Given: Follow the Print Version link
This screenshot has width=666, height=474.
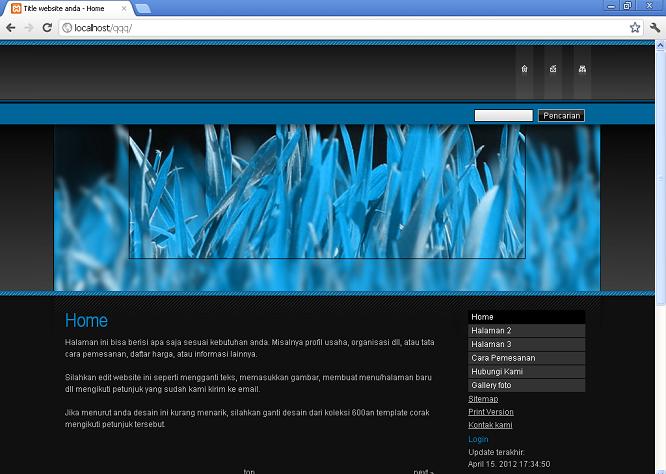Looking at the screenshot, I should click(491, 412).
